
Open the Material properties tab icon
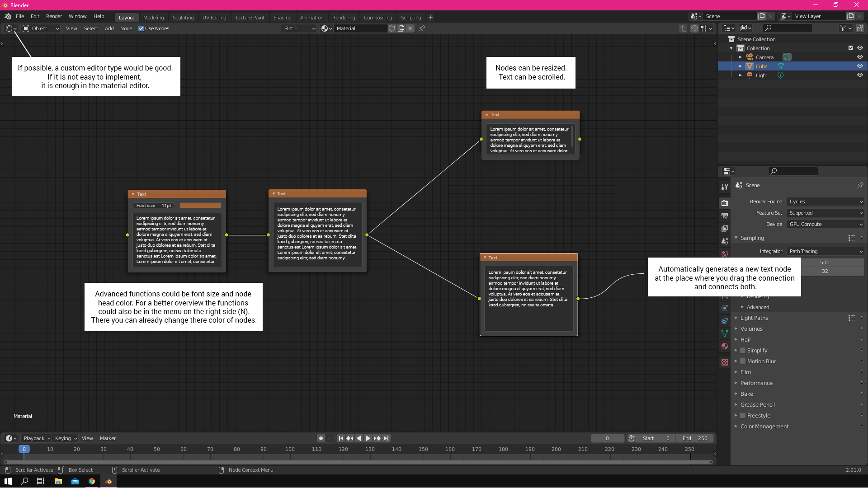pyautogui.click(x=725, y=346)
